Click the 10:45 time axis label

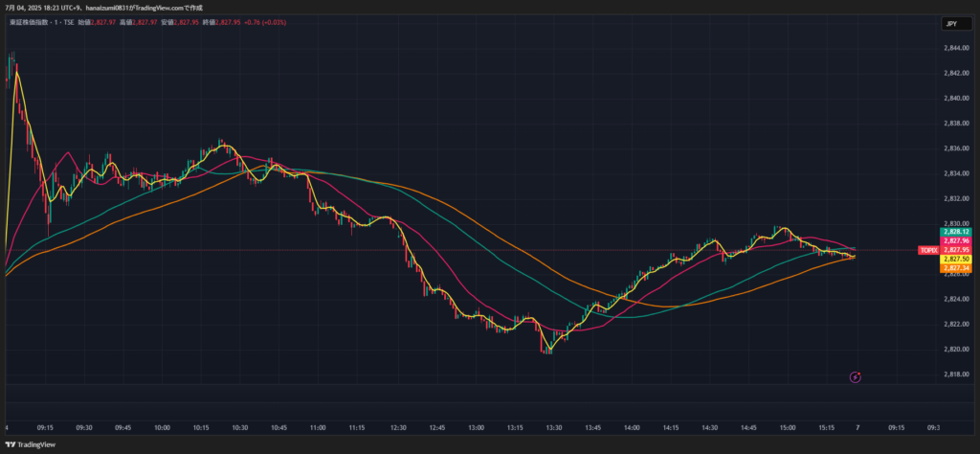pyautogui.click(x=279, y=428)
